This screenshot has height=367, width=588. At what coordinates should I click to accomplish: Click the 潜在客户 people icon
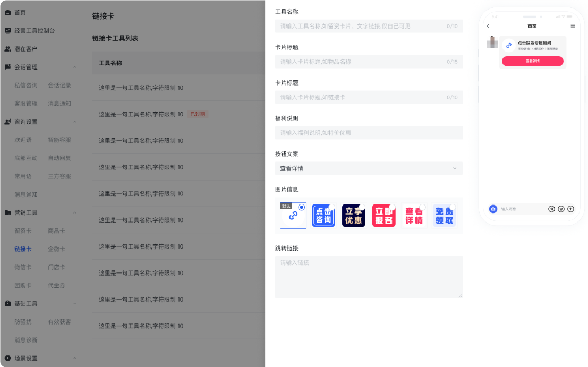pyautogui.click(x=7, y=49)
